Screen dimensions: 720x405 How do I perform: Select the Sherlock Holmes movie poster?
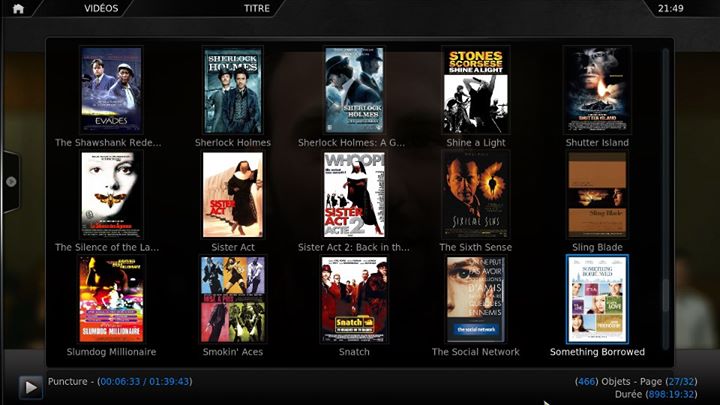coord(233,90)
